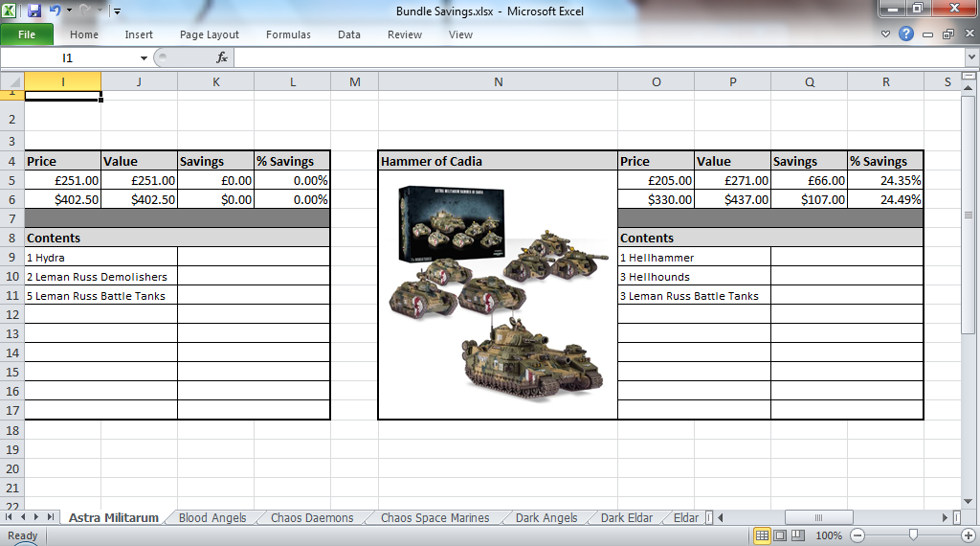Select column J header
This screenshot has height=546, width=980.
139,82
